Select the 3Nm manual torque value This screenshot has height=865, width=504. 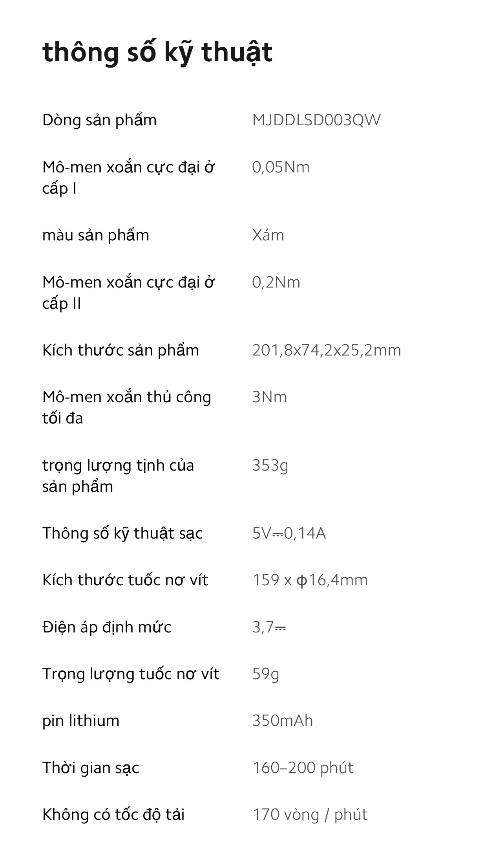(x=270, y=397)
